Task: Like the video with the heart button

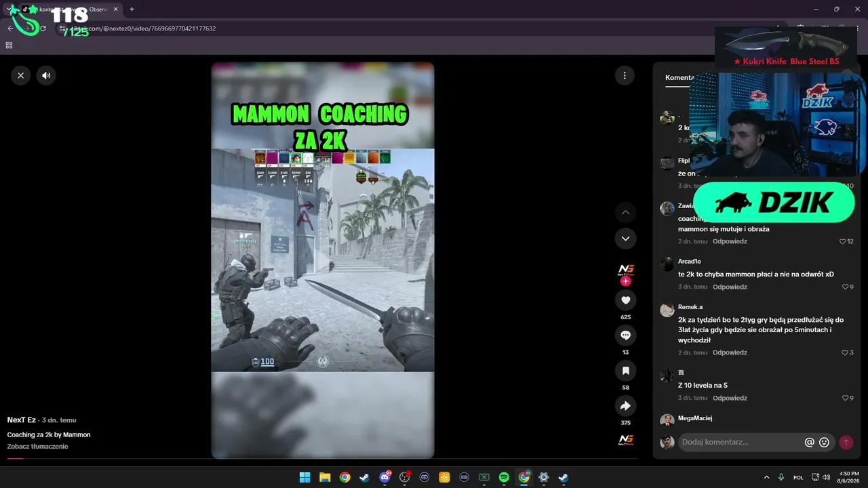Action: [625, 300]
